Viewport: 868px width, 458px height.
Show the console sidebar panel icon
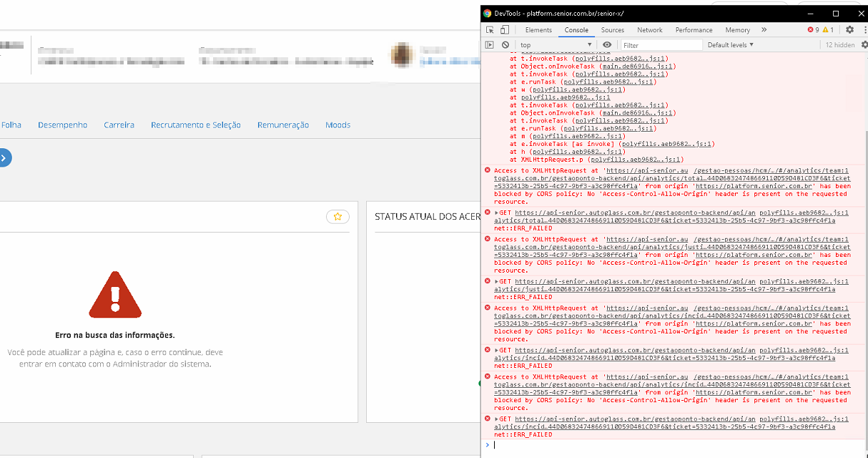(x=490, y=45)
